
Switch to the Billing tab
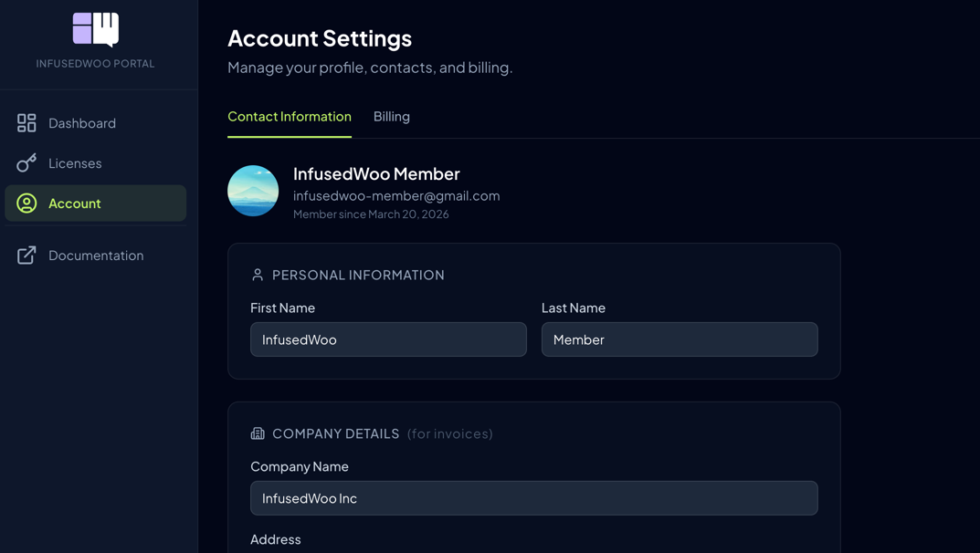click(391, 116)
